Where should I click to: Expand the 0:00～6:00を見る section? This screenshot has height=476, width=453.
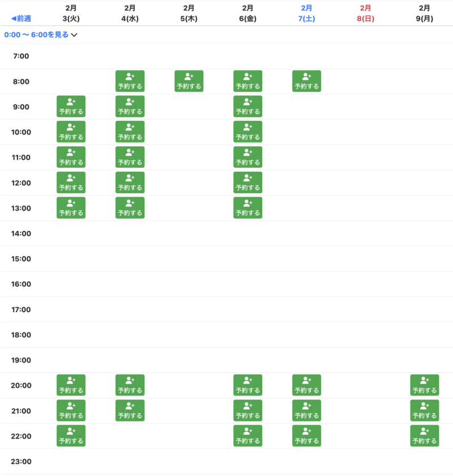(x=36, y=35)
